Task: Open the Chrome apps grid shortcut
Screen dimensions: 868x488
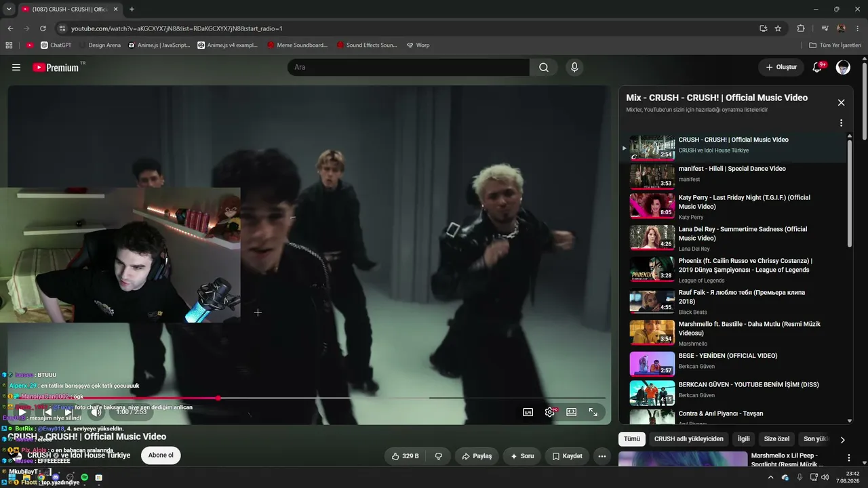Action: click(9, 45)
